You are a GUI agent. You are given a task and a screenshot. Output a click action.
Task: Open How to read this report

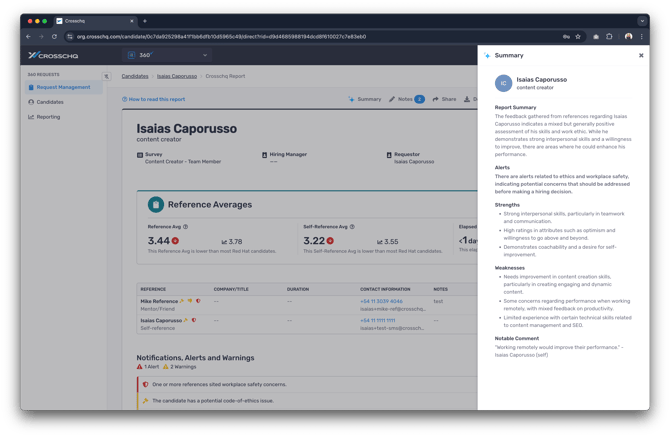point(154,99)
